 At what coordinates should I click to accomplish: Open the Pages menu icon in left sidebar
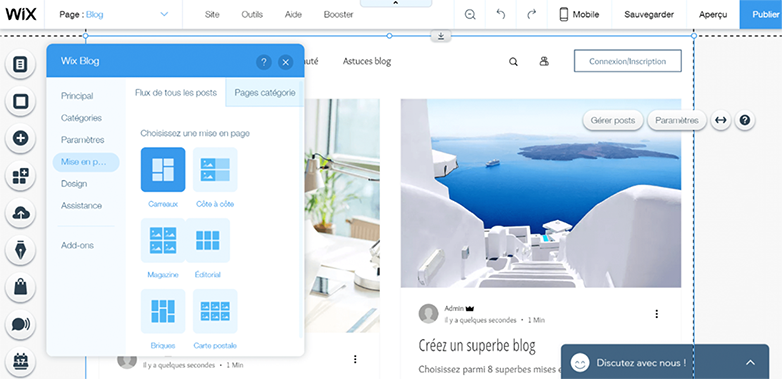click(x=20, y=64)
